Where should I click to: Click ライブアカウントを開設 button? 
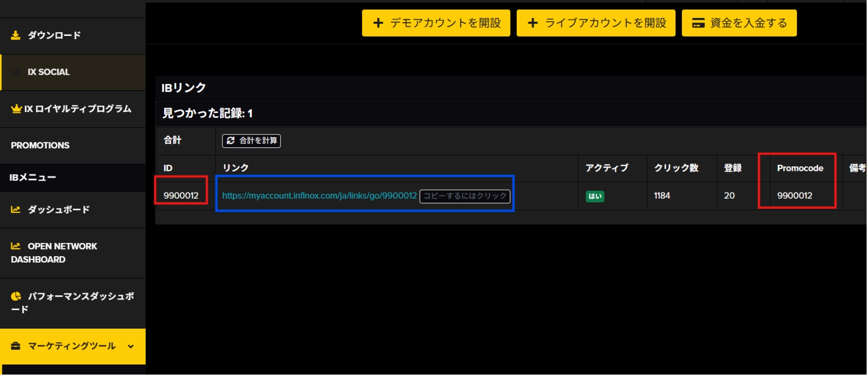pos(595,23)
